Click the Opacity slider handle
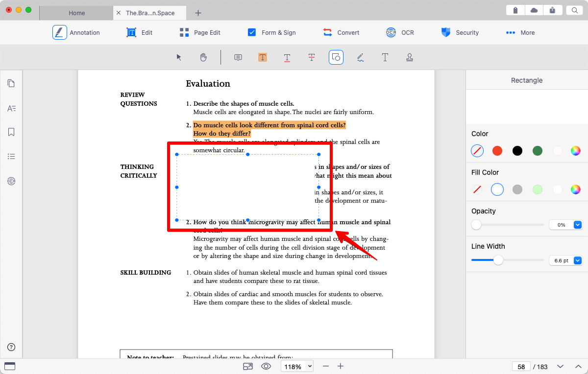The width and height of the screenshot is (588, 374). click(476, 225)
